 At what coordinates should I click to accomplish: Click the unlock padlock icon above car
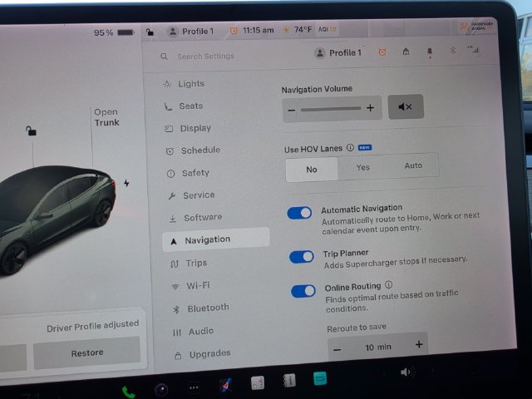[x=32, y=131]
